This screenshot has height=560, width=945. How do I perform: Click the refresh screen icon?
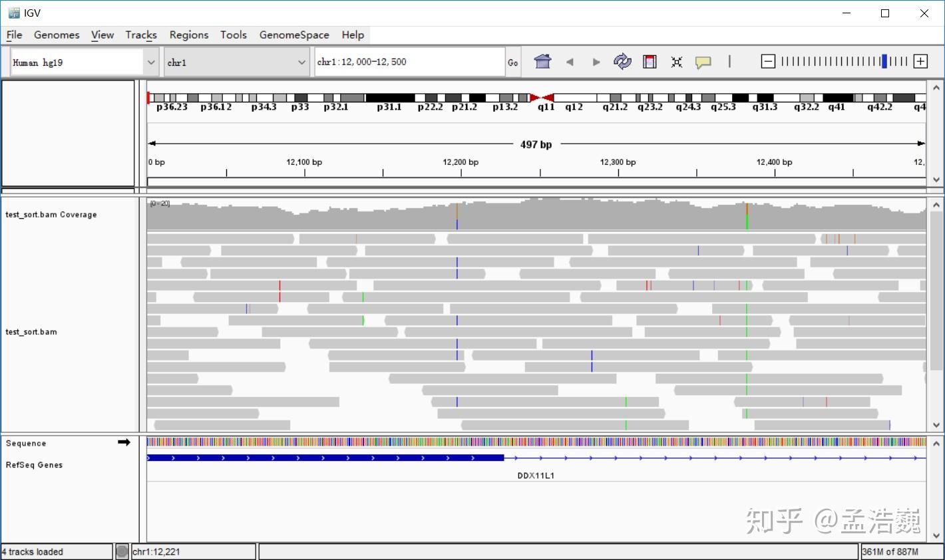622,61
